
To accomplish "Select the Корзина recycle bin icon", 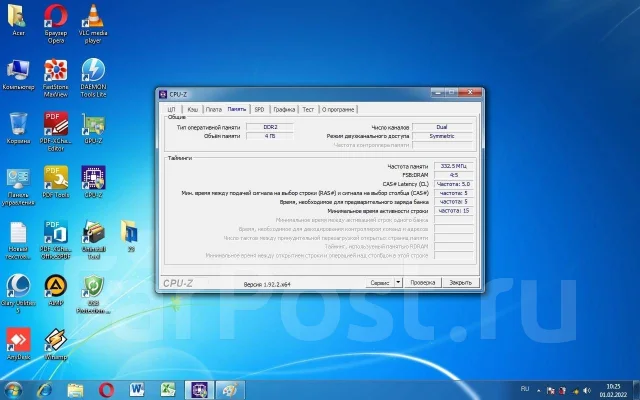I will click(18, 128).
